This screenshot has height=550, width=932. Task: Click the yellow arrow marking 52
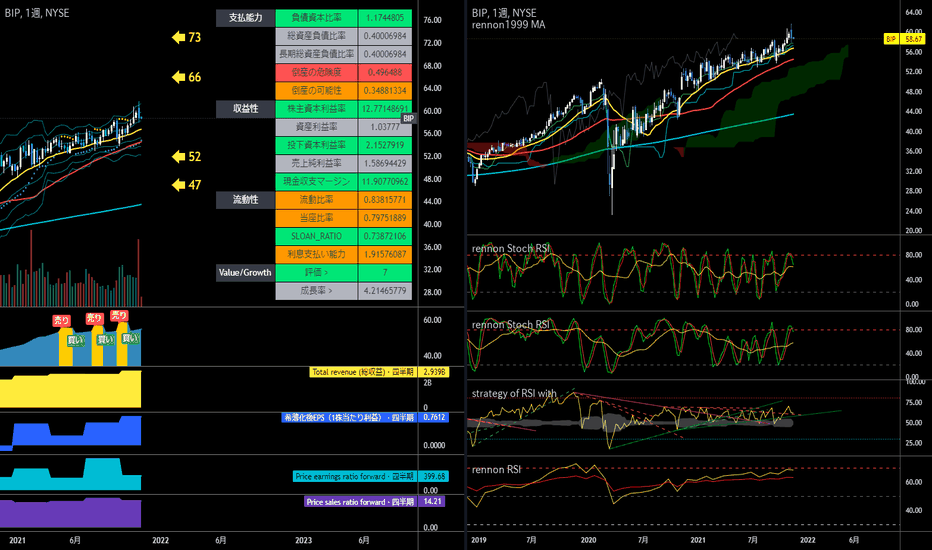click(178, 156)
